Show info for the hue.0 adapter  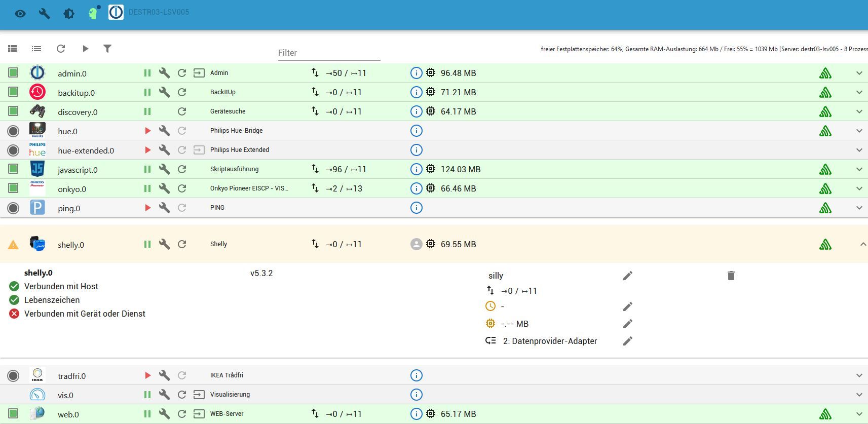point(416,131)
